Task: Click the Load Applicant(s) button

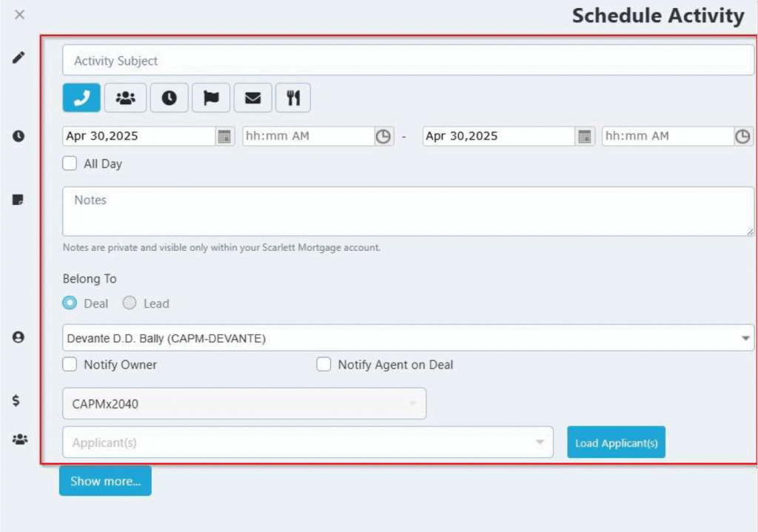Action: click(616, 442)
